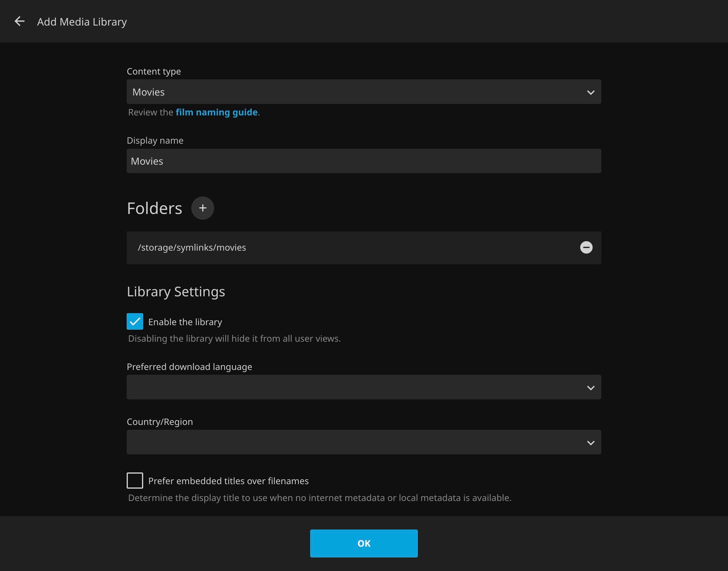Open the film naming guide link
The height and width of the screenshot is (571, 728).
click(217, 112)
